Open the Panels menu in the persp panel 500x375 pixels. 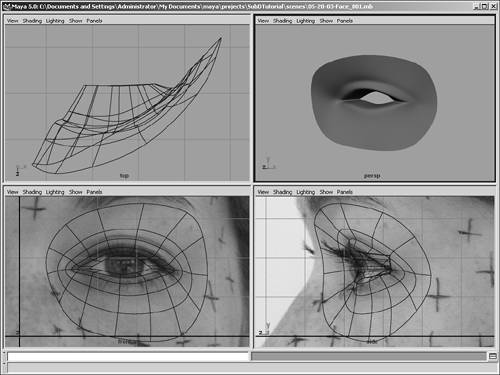coord(345,21)
